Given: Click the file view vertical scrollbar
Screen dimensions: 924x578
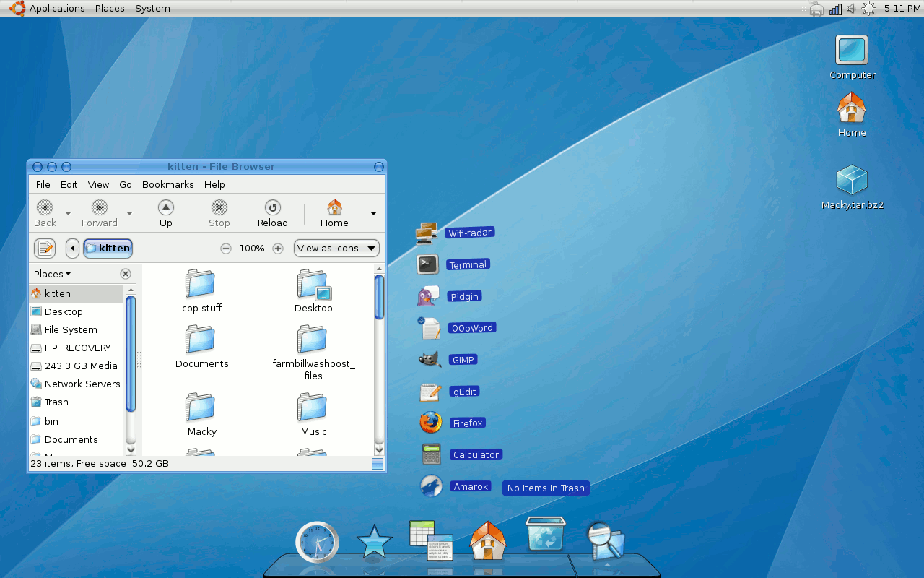Looking at the screenshot, I should [x=379, y=296].
